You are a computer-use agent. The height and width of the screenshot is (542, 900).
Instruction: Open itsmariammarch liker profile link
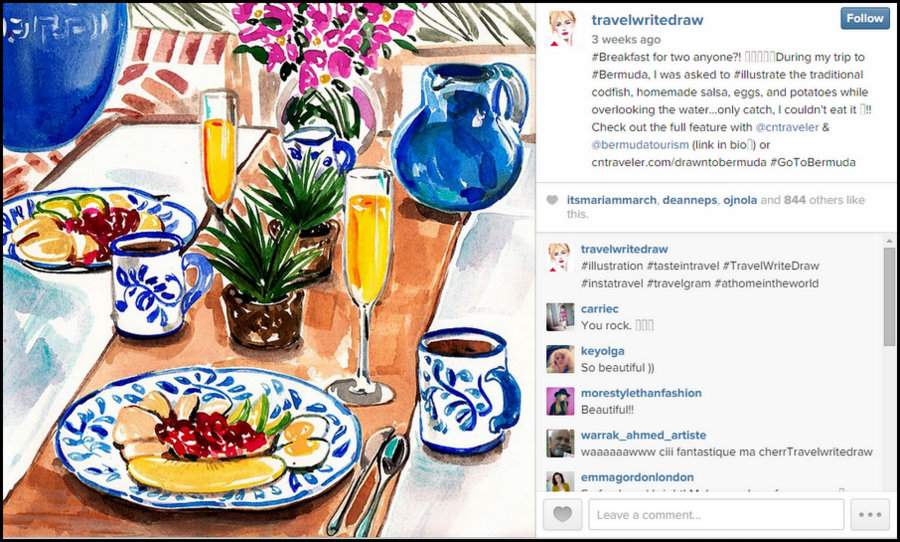click(612, 200)
